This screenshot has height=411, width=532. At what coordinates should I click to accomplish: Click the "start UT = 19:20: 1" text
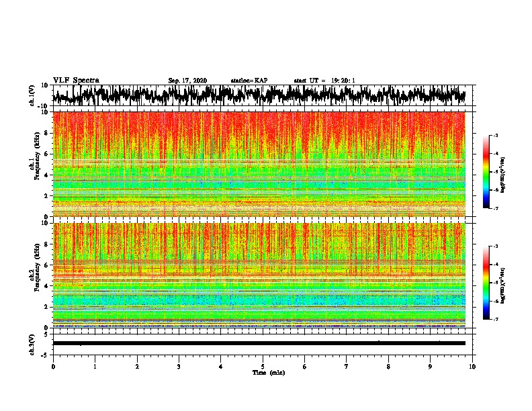324,81
